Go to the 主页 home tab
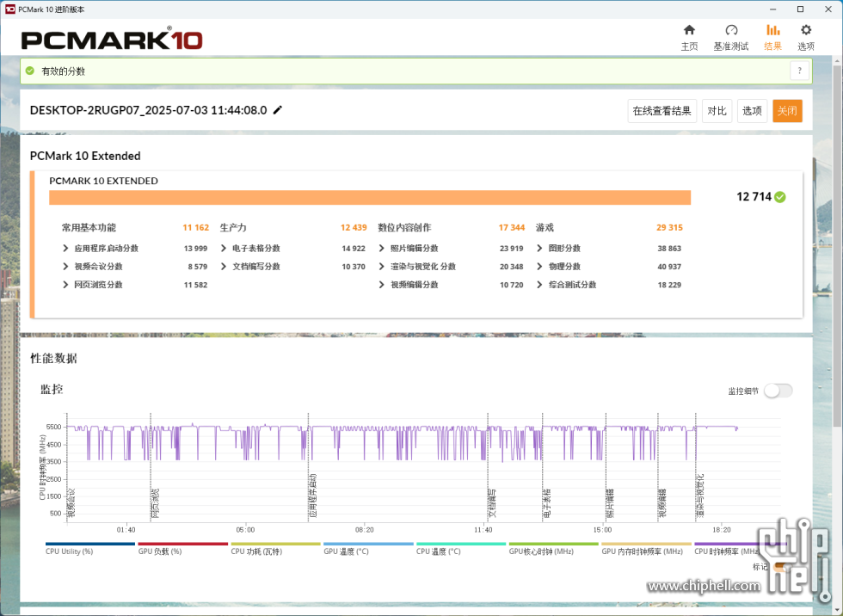 [x=689, y=38]
